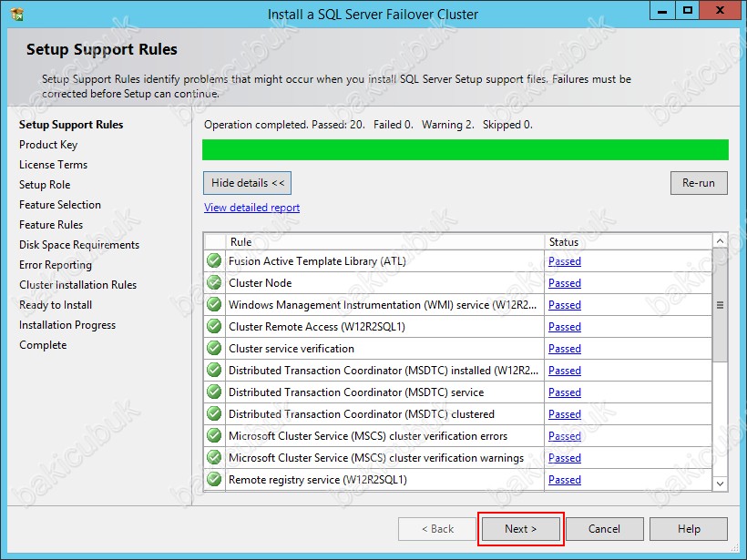Open Passed status for Cluster service verification
Image resolution: width=747 pixels, height=560 pixels.
click(x=565, y=349)
